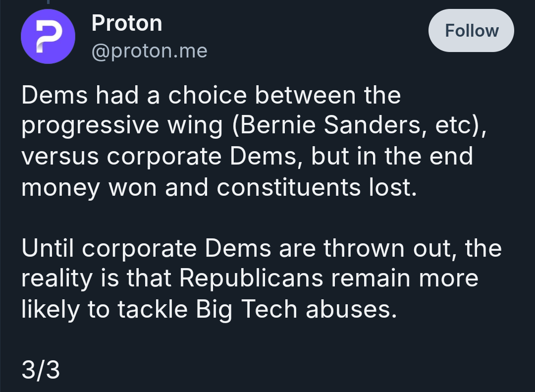This screenshot has width=535, height=392.
Task: Click 'money won and constituents lost' line
Action: click(219, 187)
